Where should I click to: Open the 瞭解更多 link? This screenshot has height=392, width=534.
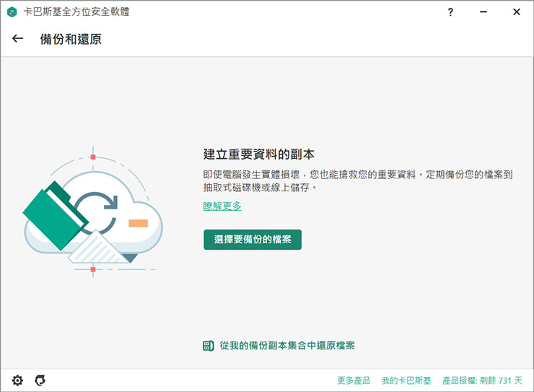(222, 206)
